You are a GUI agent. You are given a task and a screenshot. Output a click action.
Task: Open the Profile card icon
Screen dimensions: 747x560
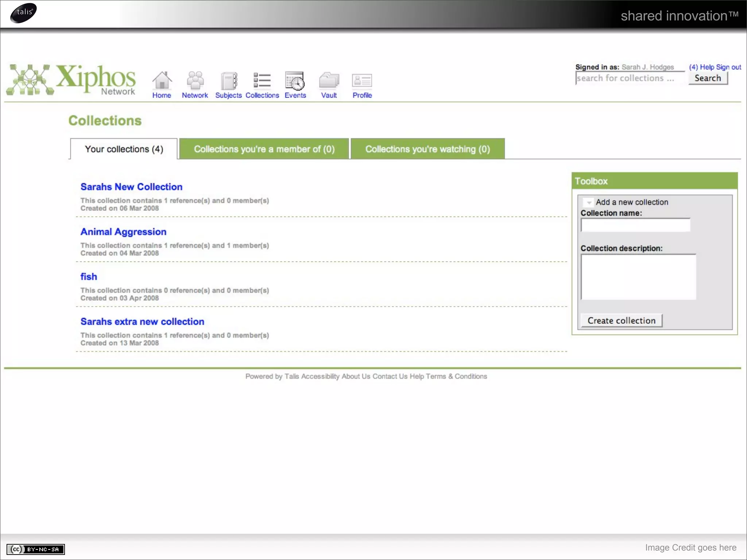[362, 81]
